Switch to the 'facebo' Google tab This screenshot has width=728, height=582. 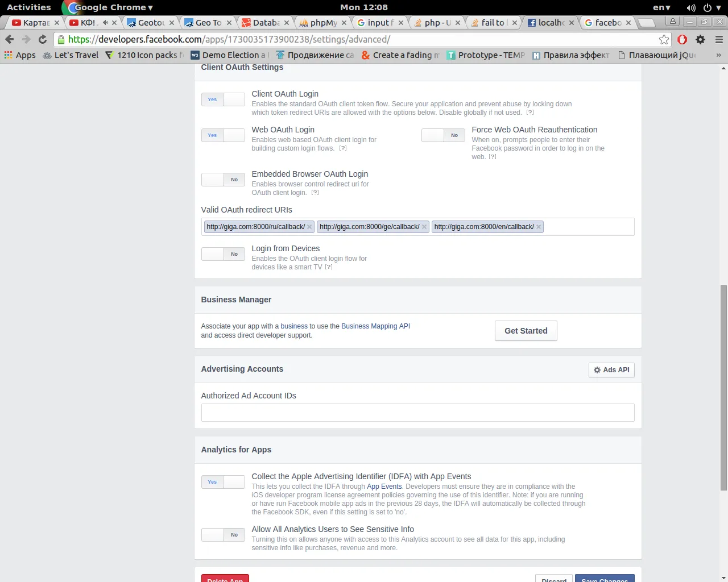607,23
